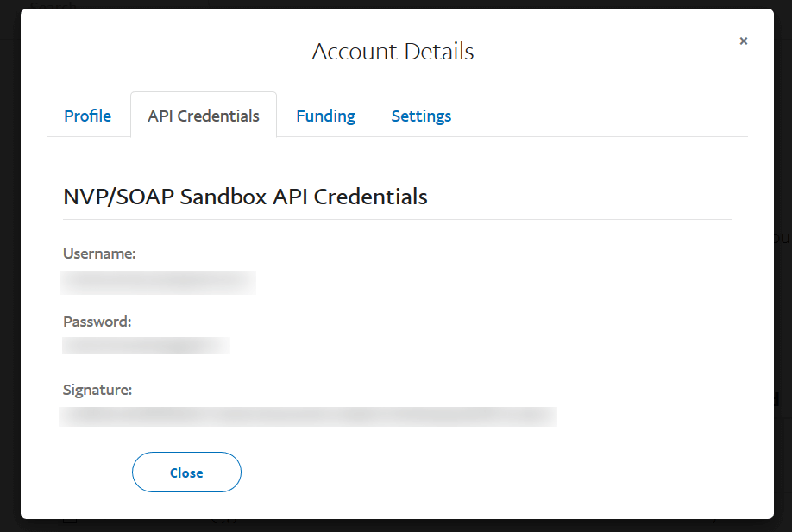Select the blurred Username value
792x532 pixels.
pyautogui.click(x=158, y=283)
